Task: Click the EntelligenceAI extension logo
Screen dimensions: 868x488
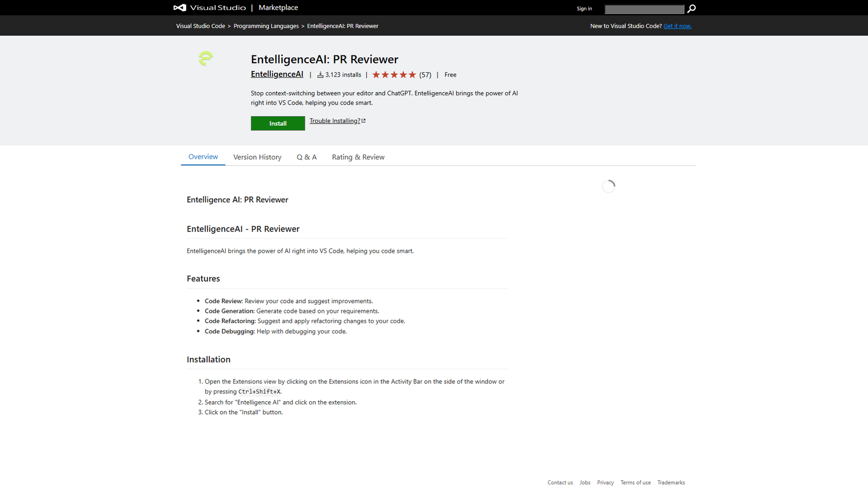Action: pos(206,59)
